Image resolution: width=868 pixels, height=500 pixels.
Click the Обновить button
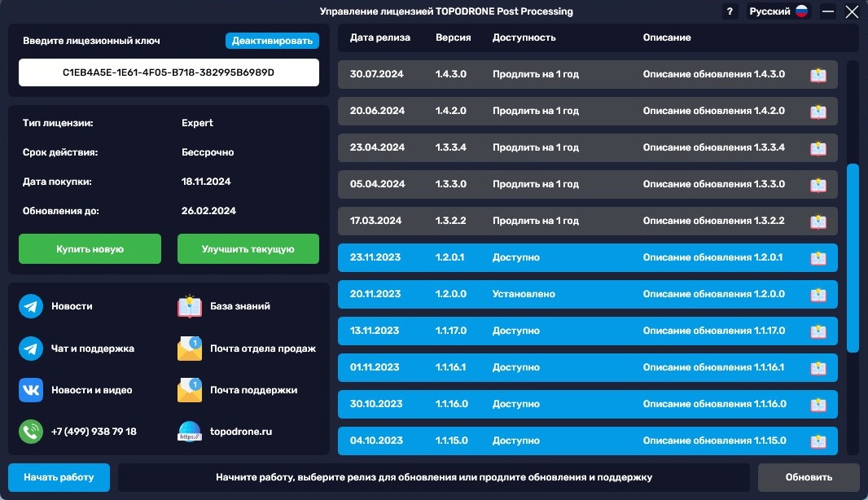(809, 477)
